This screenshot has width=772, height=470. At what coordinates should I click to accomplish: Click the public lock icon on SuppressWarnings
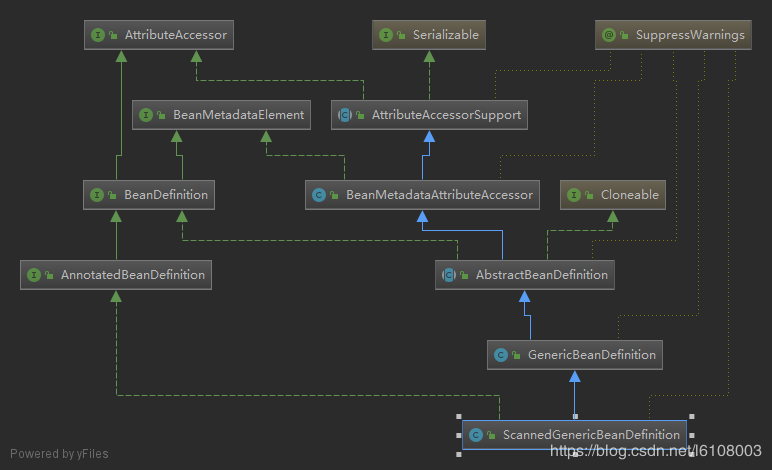point(624,35)
